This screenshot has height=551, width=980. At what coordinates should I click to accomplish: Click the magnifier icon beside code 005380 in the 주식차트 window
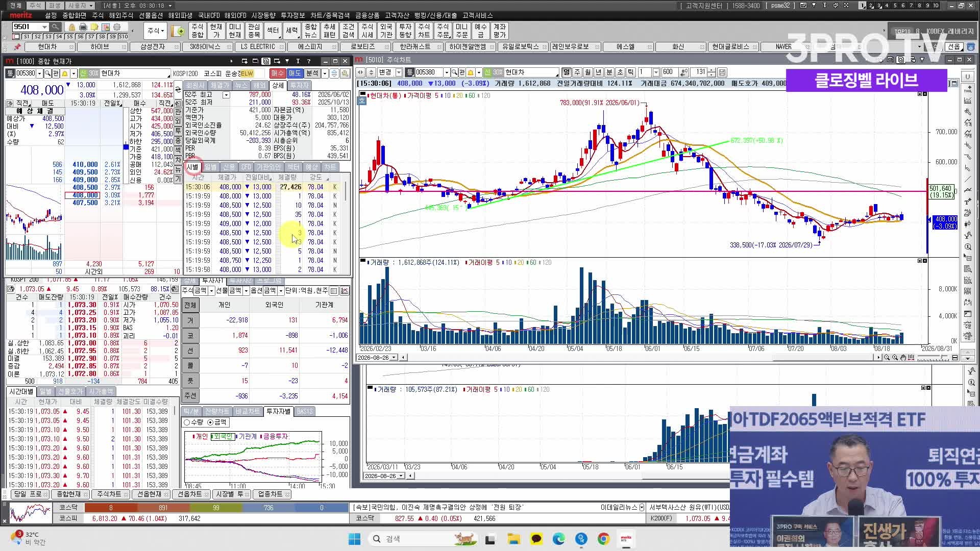coord(454,72)
